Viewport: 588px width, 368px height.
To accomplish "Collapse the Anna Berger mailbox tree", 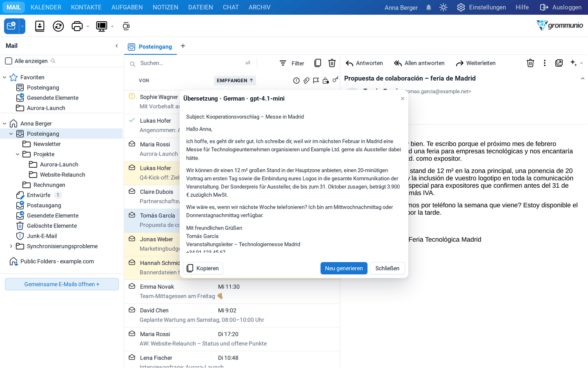I will click(x=4, y=123).
